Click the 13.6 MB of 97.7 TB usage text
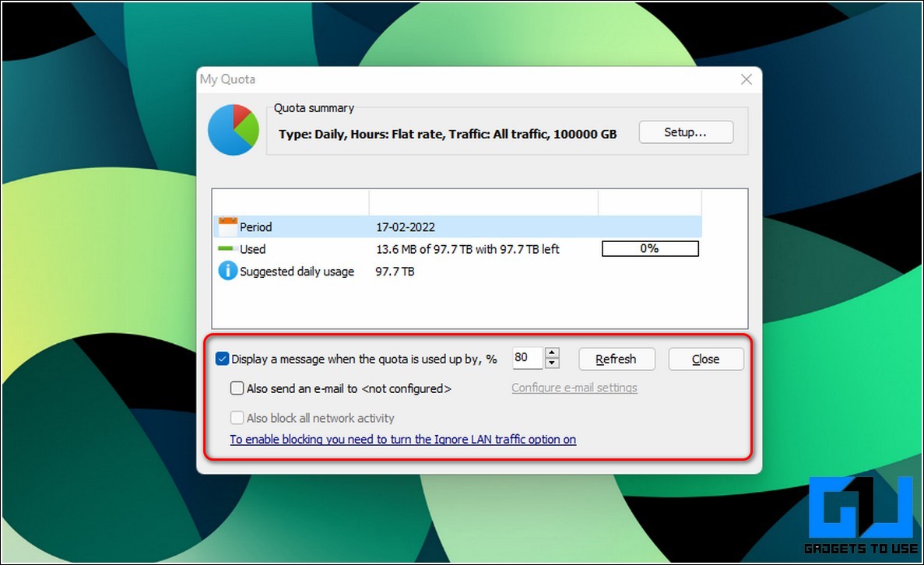The height and width of the screenshot is (565, 924). [468, 249]
